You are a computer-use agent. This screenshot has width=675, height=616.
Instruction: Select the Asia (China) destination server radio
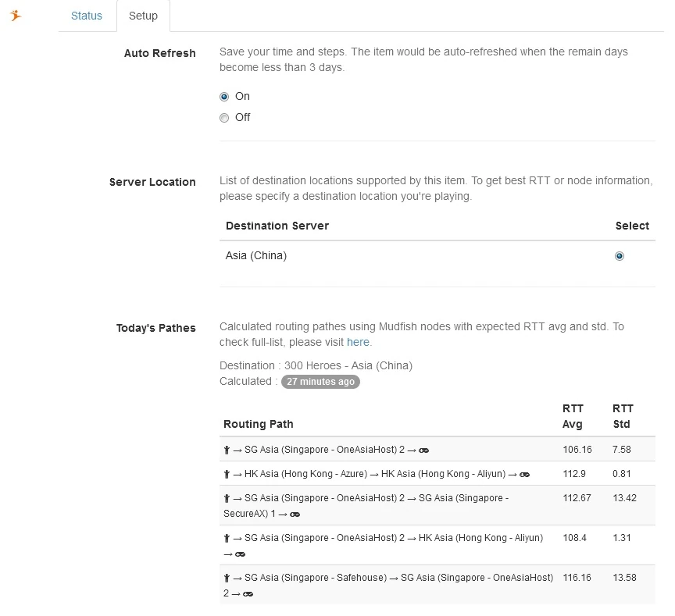620,256
